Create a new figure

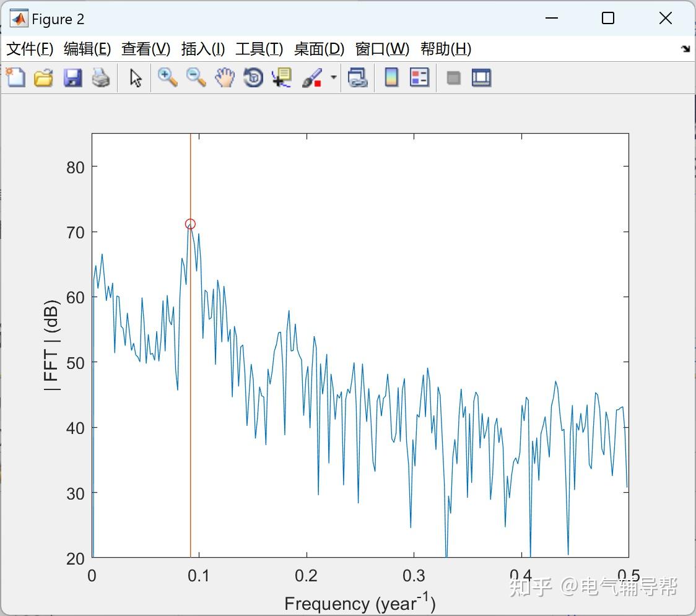click(x=15, y=77)
